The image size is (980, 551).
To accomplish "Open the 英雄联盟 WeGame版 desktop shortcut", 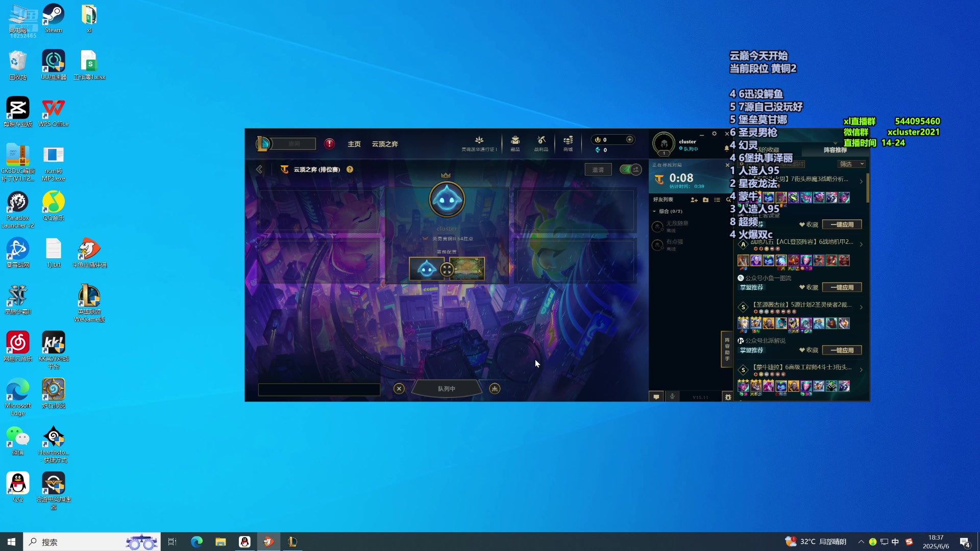I will point(89,303).
